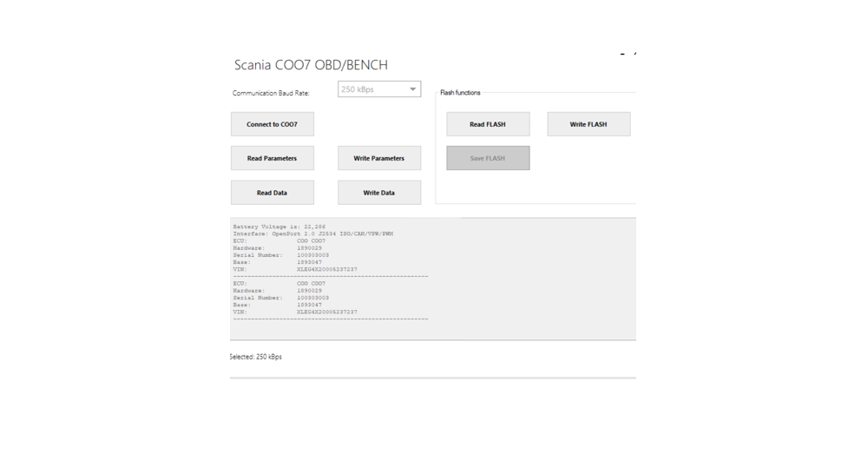
Task: Click the 'Interface: OpenPort 2.0' log line
Action: click(313, 234)
